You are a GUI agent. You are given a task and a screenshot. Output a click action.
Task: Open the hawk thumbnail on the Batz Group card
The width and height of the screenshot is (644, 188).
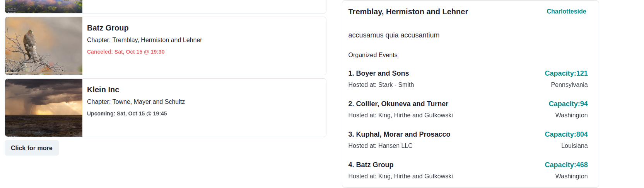(x=44, y=46)
